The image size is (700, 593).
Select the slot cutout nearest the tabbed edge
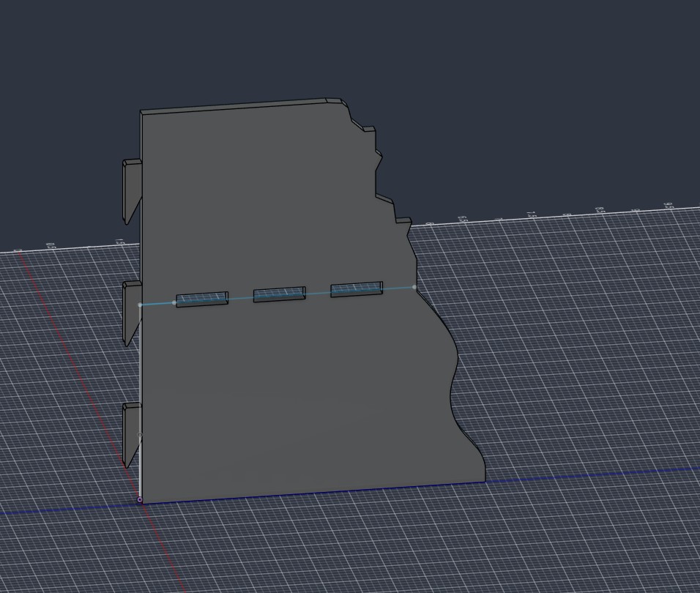[202, 299]
